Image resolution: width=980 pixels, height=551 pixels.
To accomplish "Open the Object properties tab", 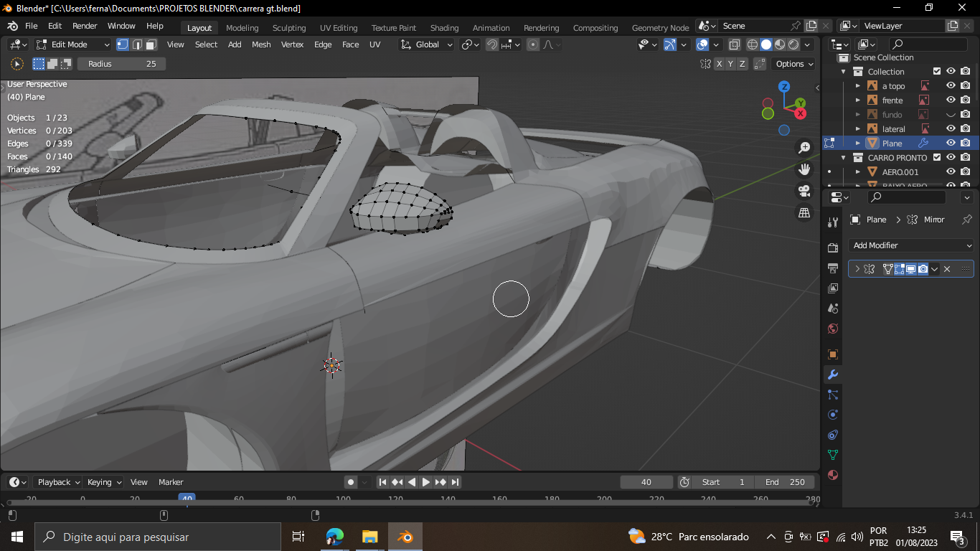I will coord(833,354).
